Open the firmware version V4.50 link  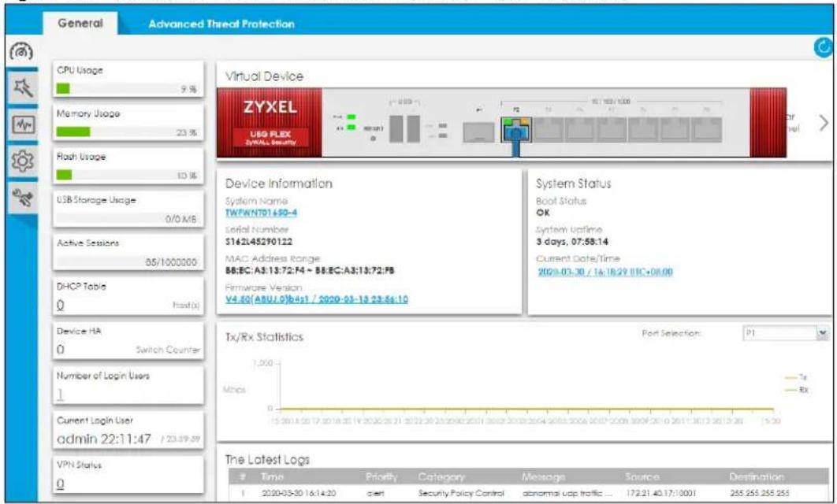[317, 299]
